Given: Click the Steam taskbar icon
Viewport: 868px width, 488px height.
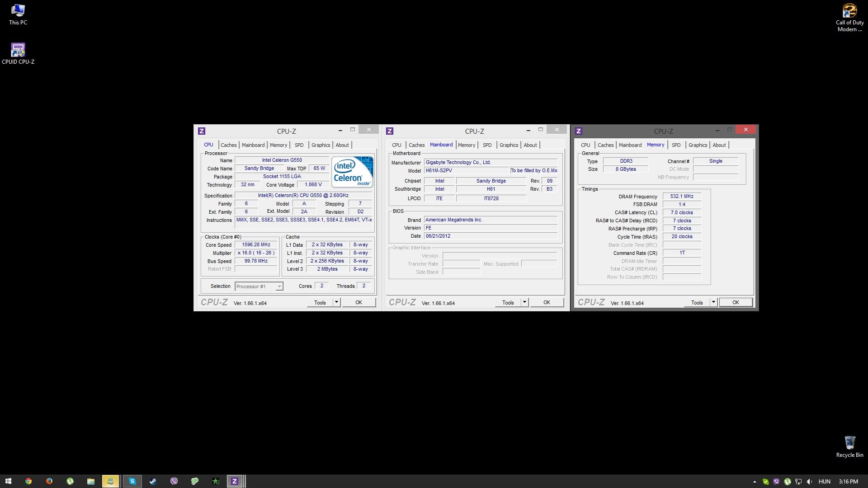Looking at the screenshot, I should coord(153,481).
